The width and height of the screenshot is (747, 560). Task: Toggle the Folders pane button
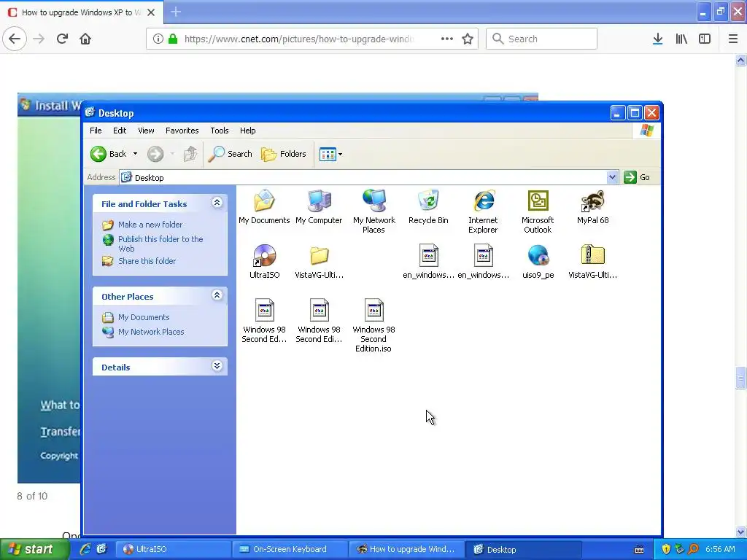click(x=284, y=154)
